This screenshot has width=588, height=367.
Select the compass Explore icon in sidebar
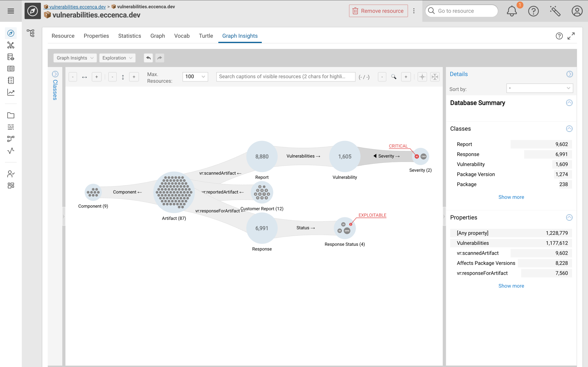(11, 33)
